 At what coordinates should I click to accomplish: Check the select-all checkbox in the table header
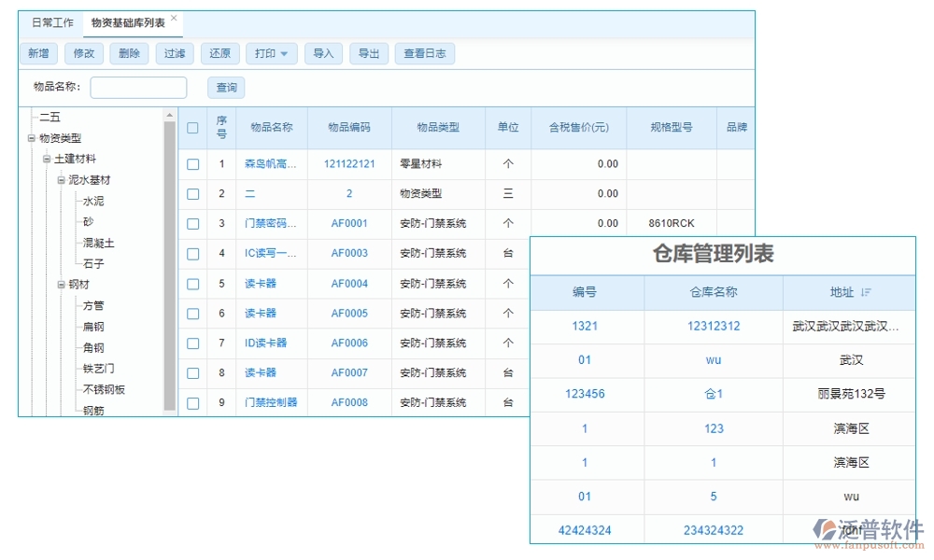click(x=193, y=127)
